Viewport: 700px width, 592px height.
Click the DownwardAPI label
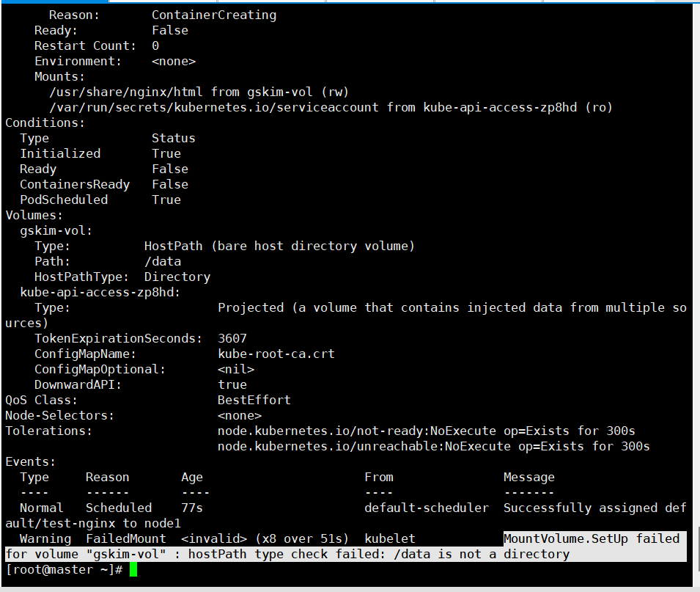tap(78, 385)
